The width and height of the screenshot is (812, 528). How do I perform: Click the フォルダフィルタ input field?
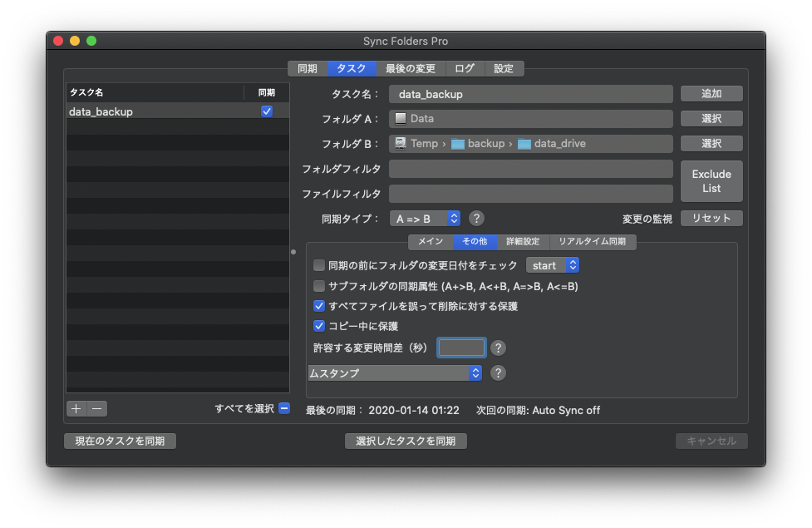[530, 170]
